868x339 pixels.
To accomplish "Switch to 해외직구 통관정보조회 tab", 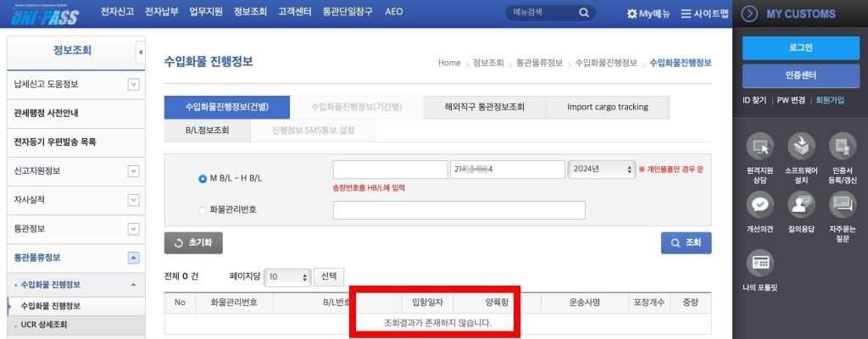I will [x=484, y=108].
